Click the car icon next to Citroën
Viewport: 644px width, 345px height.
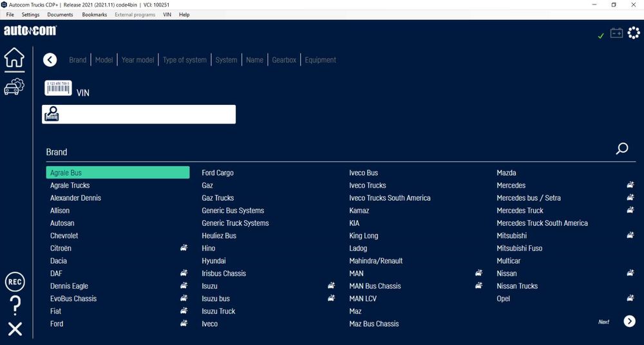coord(184,248)
